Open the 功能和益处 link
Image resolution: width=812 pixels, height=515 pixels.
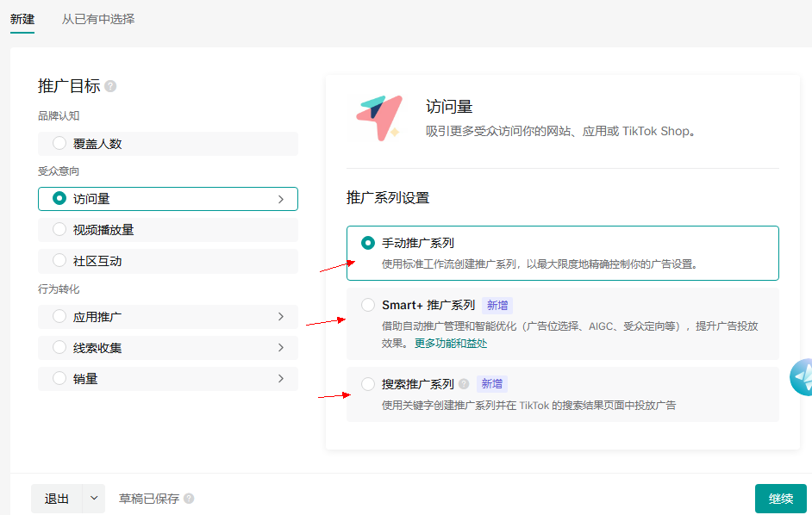coord(461,343)
